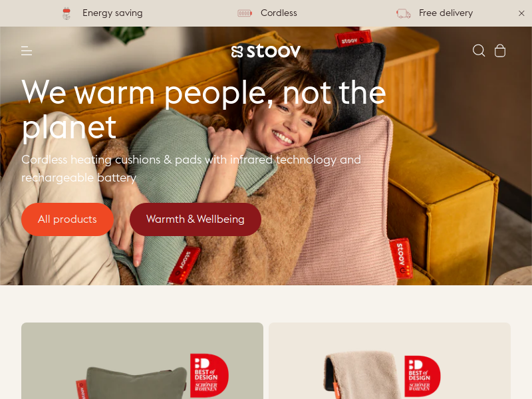Select the Energy saving text
The image size is (532, 399).
pos(112,13)
